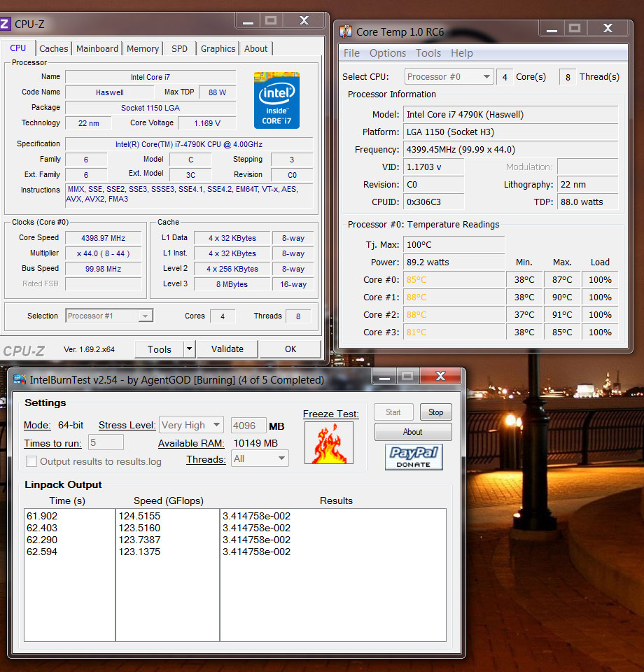Click the Model Intel Core i7 4790K field
The width and height of the screenshot is (644, 672).
point(510,114)
